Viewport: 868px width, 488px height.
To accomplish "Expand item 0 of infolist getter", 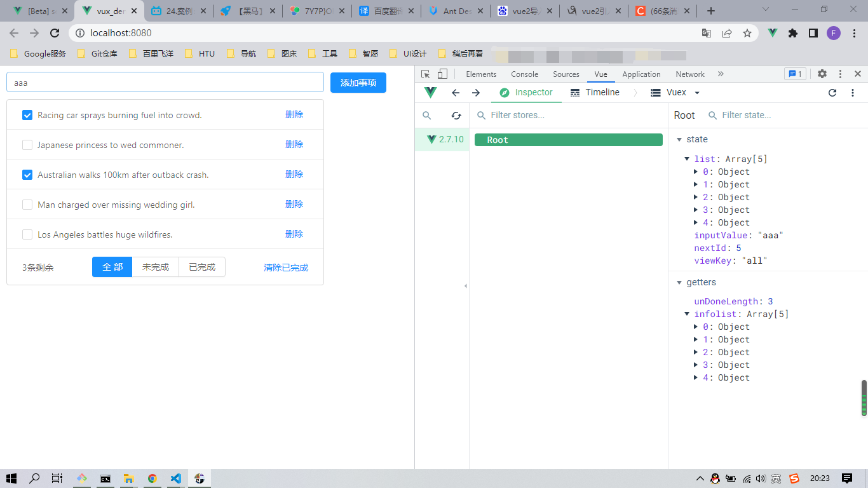I will click(x=696, y=327).
